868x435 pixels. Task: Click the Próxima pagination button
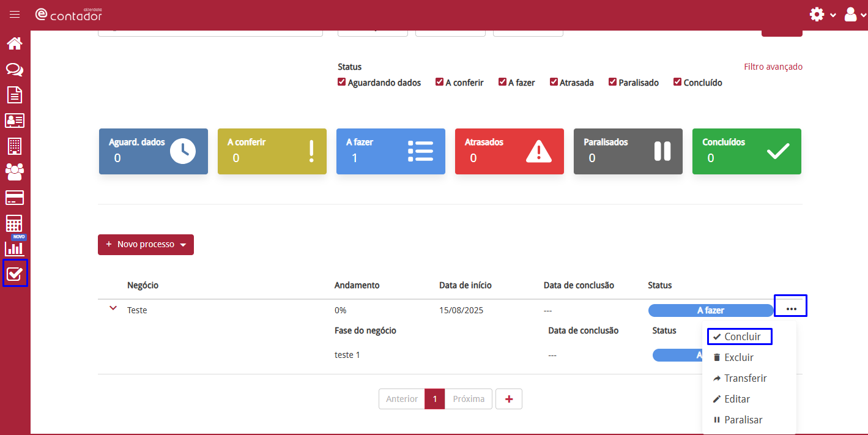(x=469, y=399)
